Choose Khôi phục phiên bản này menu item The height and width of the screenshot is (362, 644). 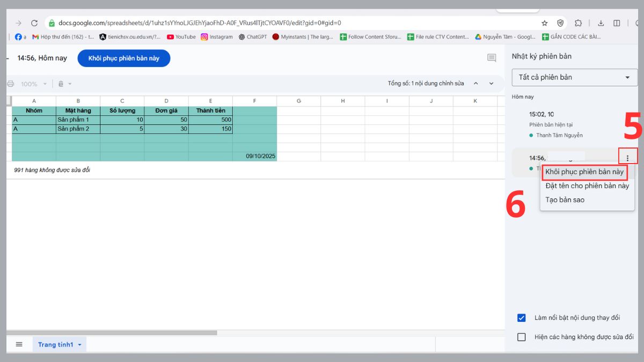point(584,172)
